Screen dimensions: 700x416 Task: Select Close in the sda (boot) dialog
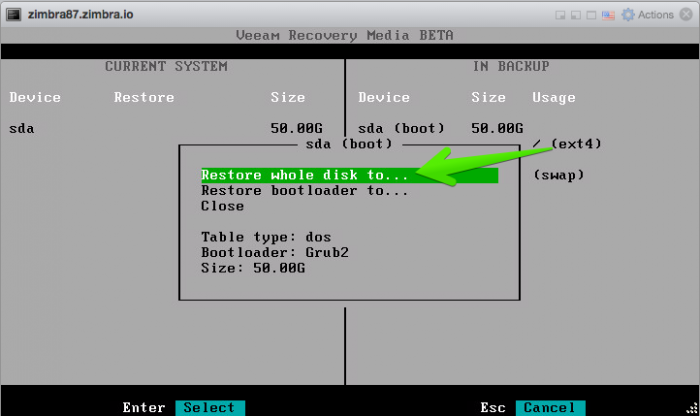tap(222, 206)
